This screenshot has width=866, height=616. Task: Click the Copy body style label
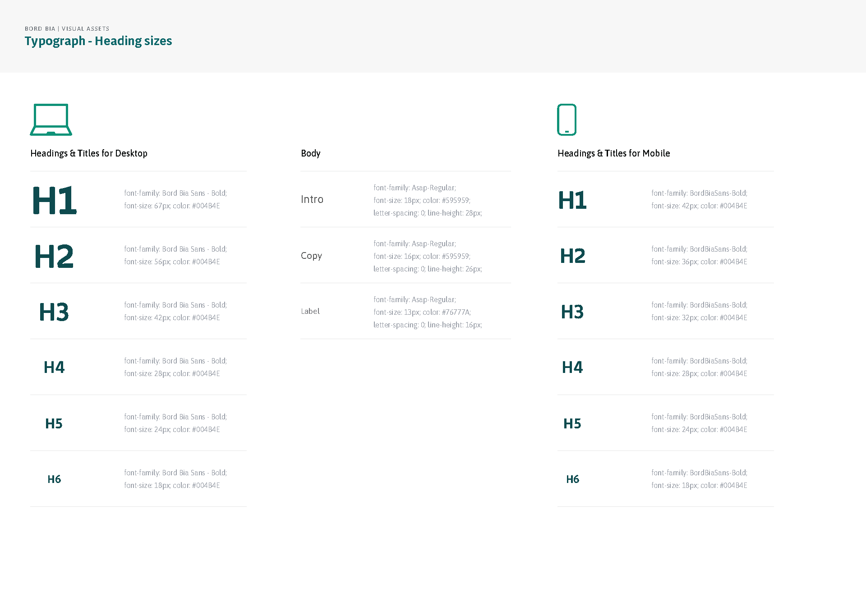311,256
